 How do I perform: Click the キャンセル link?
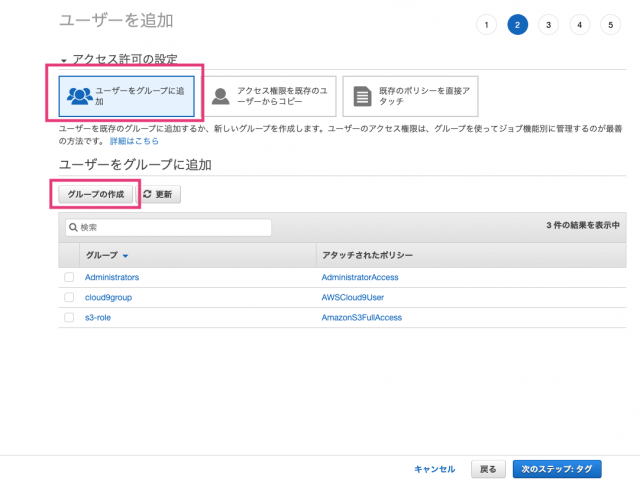pyautogui.click(x=434, y=469)
